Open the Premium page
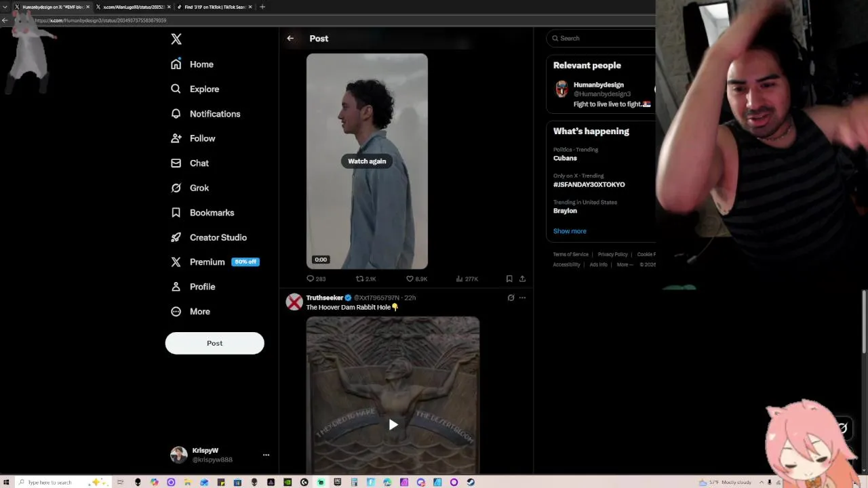This screenshot has width=868, height=488. click(x=198, y=262)
